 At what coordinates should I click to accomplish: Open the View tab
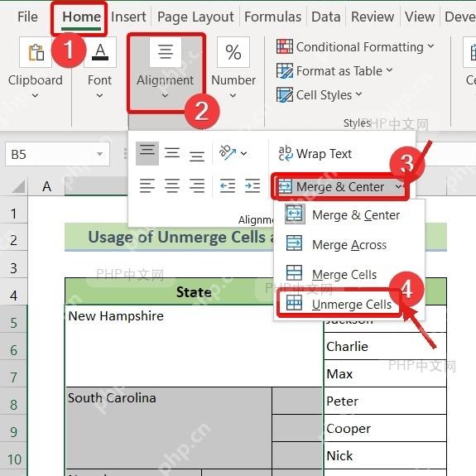coord(420,17)
